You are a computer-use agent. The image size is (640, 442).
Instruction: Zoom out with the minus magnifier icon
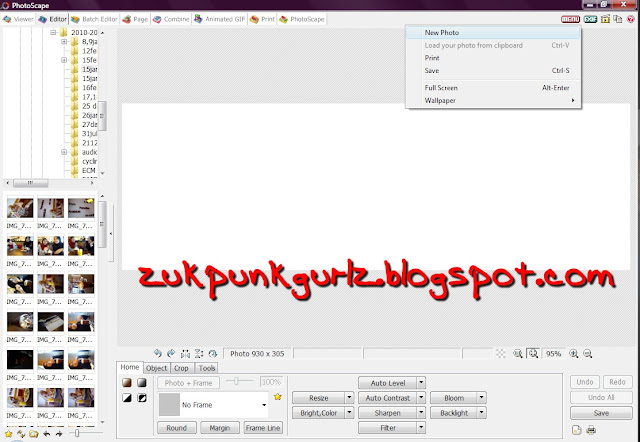[588, 353]
